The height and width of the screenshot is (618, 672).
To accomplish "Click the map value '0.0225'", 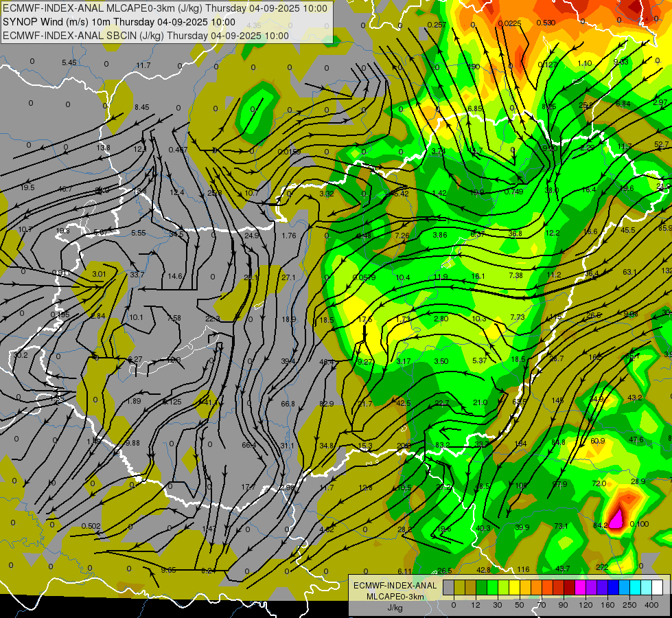I will (x=509, y=23).
